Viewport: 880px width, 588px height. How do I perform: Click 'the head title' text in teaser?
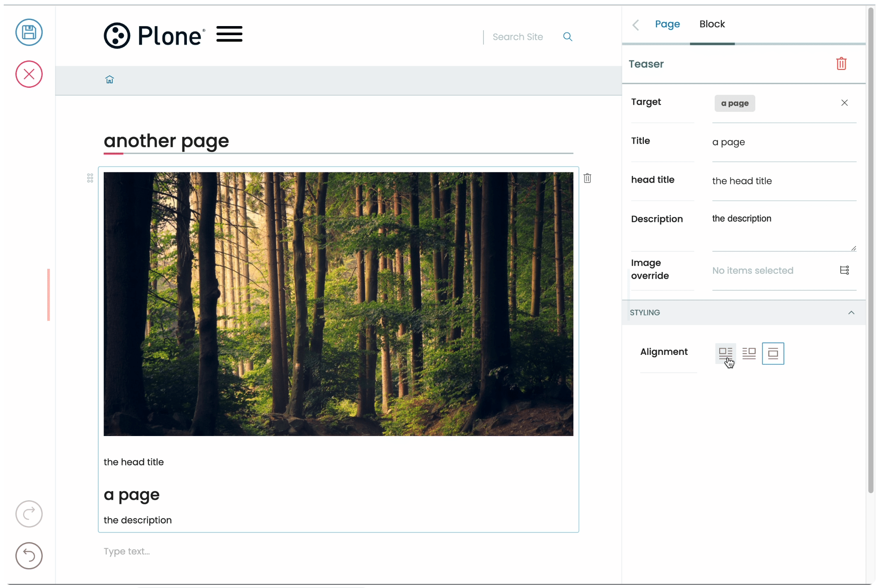pyautogui.click(x=133, y=462)
